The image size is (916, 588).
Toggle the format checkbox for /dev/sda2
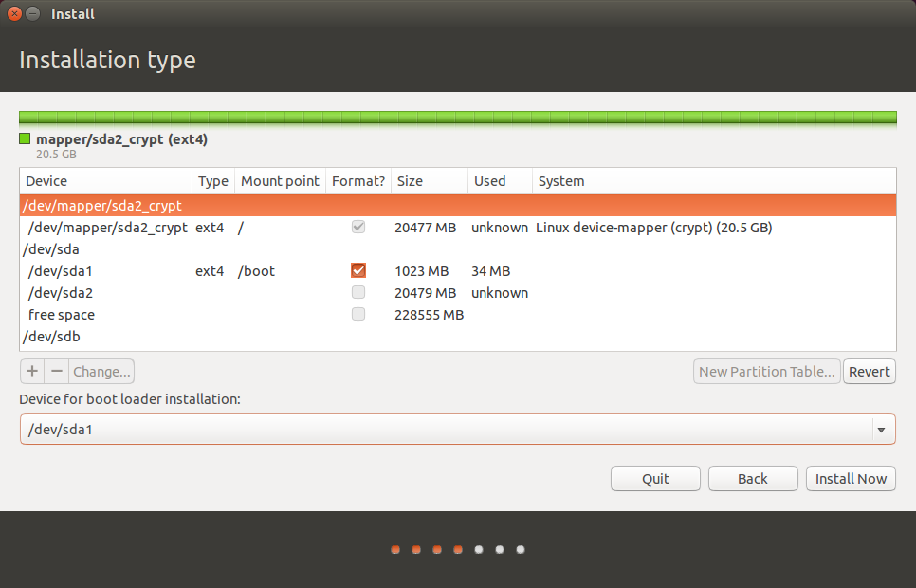point(357,293)
